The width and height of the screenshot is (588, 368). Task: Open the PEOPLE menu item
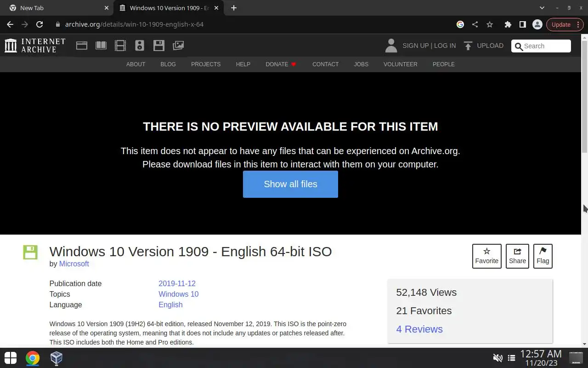[x=443, y=64]
